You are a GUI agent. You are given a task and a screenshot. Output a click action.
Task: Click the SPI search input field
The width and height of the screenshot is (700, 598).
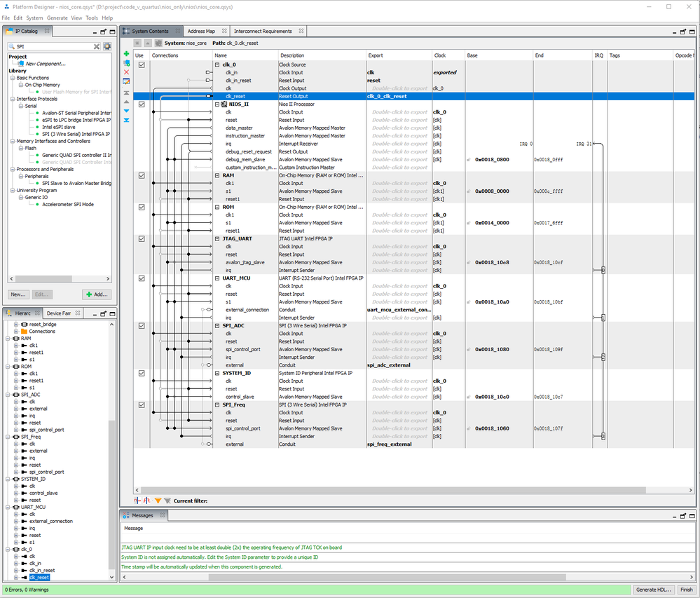[53, 46]
